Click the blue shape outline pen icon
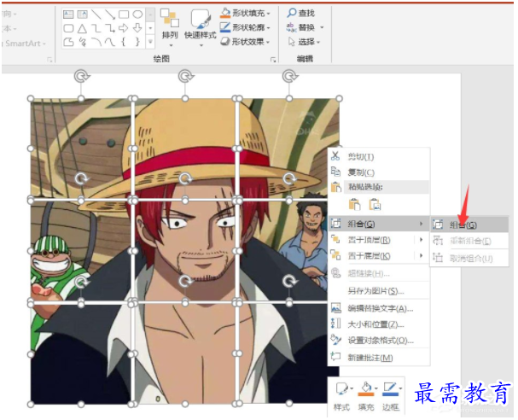Screen dimensions: 518x420 click(225, 27)
